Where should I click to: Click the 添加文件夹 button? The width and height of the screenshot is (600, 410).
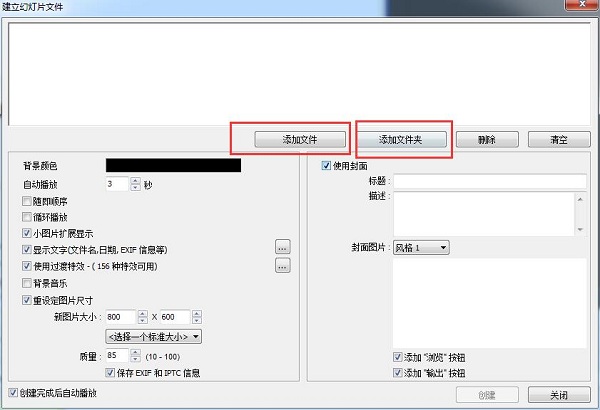click(x=403, y=139)
